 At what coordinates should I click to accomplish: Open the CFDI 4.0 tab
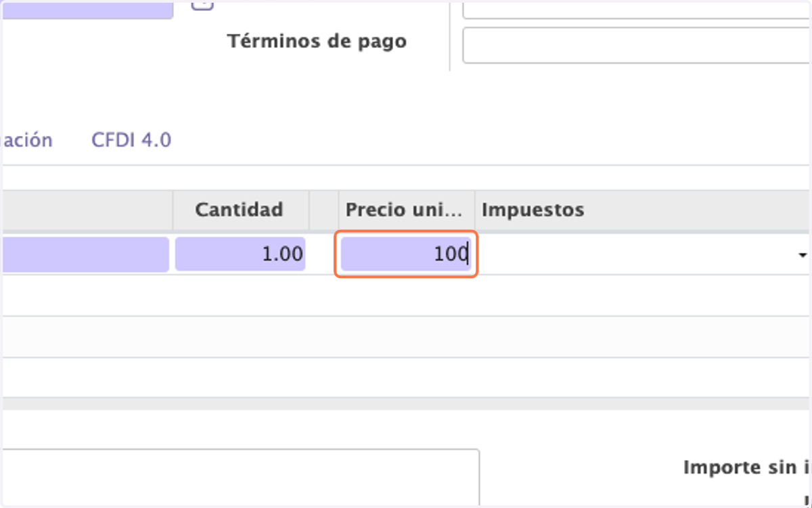(131, 140)
